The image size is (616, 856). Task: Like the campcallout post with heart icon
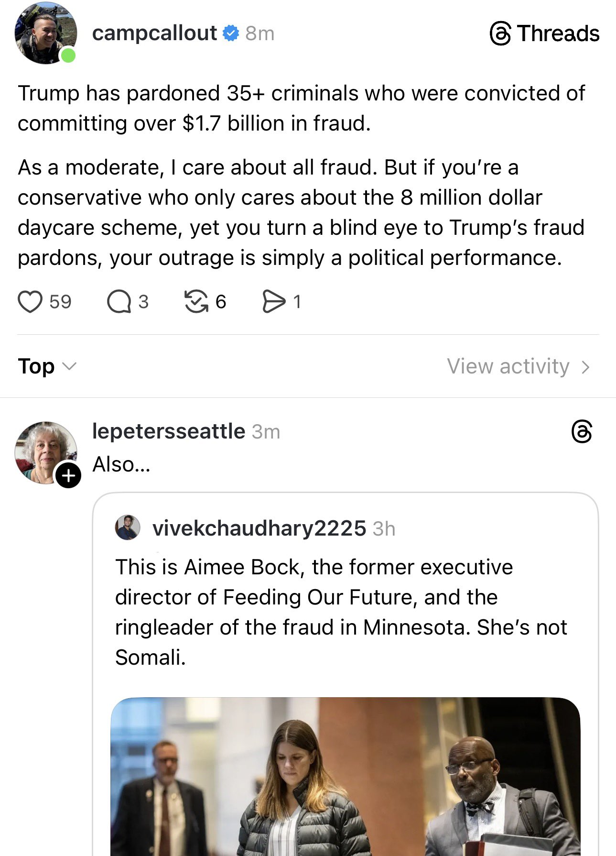click(x=30, y=302)
